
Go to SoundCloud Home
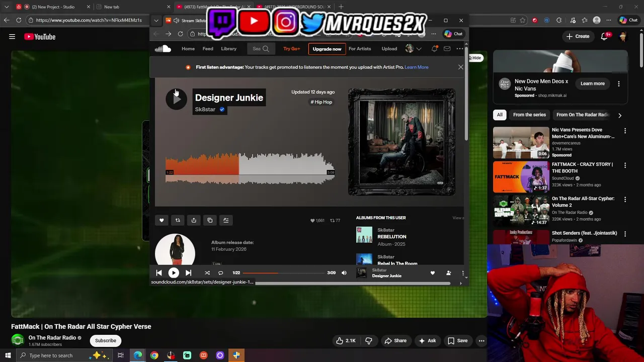(x=188, y=49)
